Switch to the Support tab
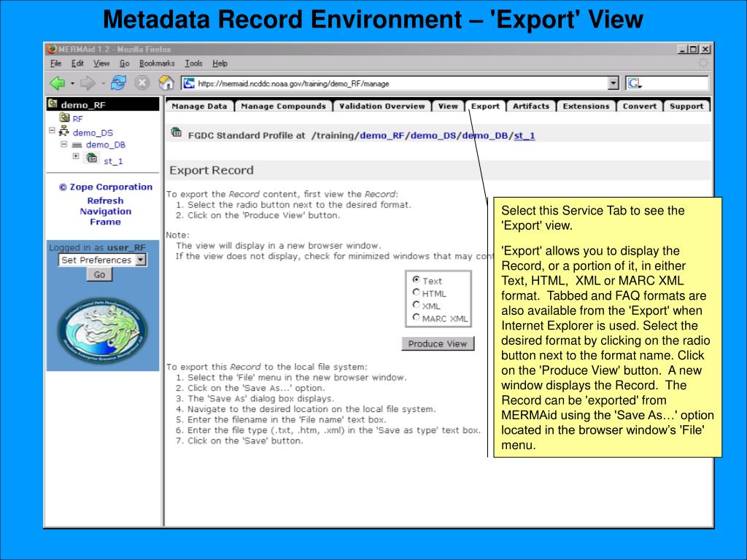This screenshot has width=747, height=560. coord(686,106)
